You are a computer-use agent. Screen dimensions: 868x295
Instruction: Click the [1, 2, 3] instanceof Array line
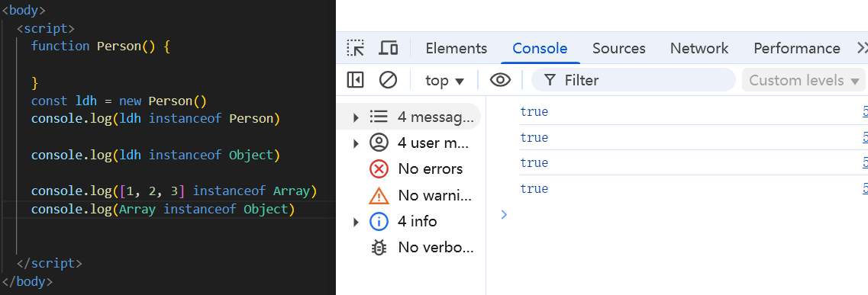coord(174,191)
